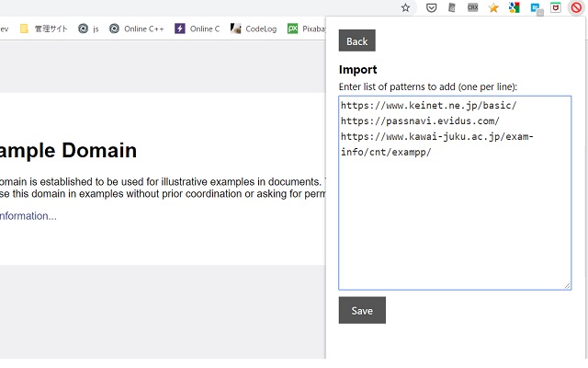The width and height of the screenshot is (588, 368).
Task: Open the CodeLog bookmark
Action: point(254,29)
